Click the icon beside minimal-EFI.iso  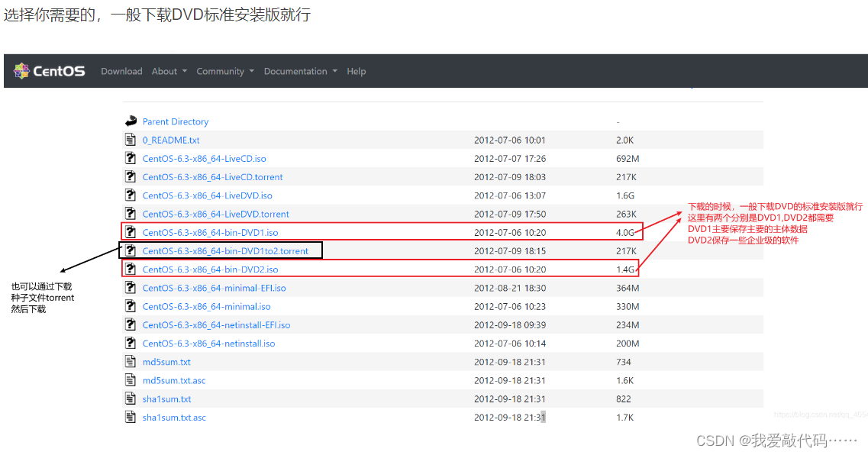click(x=130, y=287)
